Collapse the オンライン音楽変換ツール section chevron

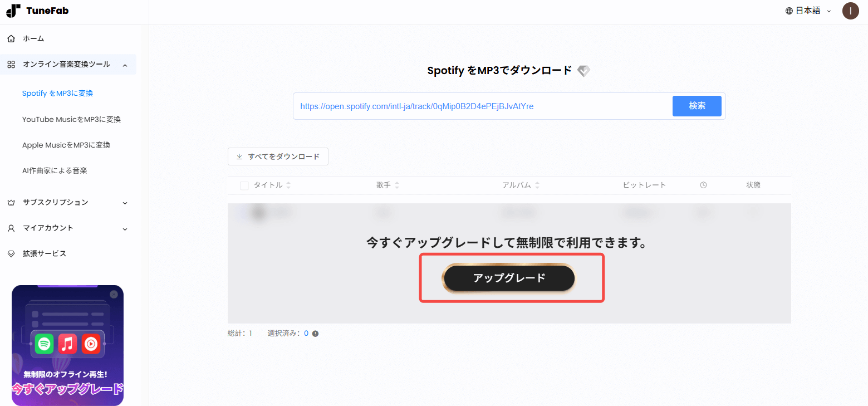(x=125, y=65)
